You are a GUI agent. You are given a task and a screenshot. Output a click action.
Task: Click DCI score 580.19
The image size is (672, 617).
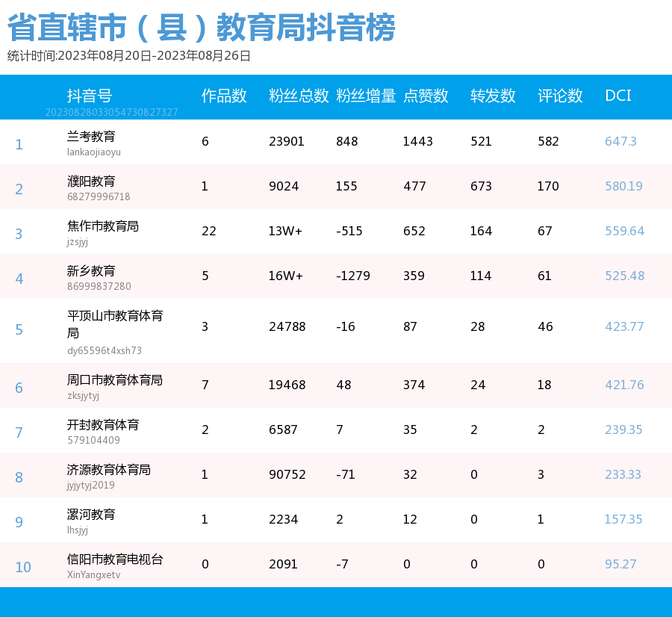623,186
